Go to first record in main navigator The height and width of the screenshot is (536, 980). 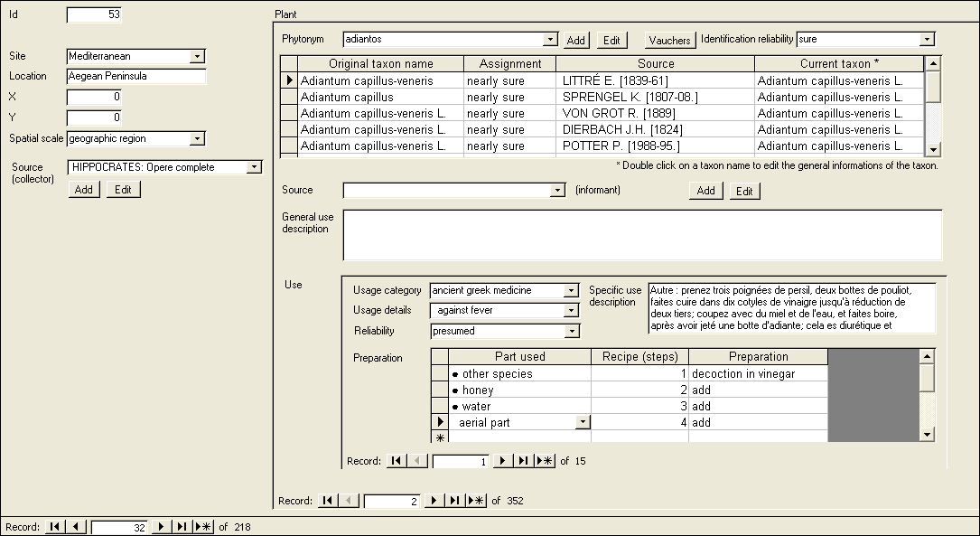tap(55, 527)
